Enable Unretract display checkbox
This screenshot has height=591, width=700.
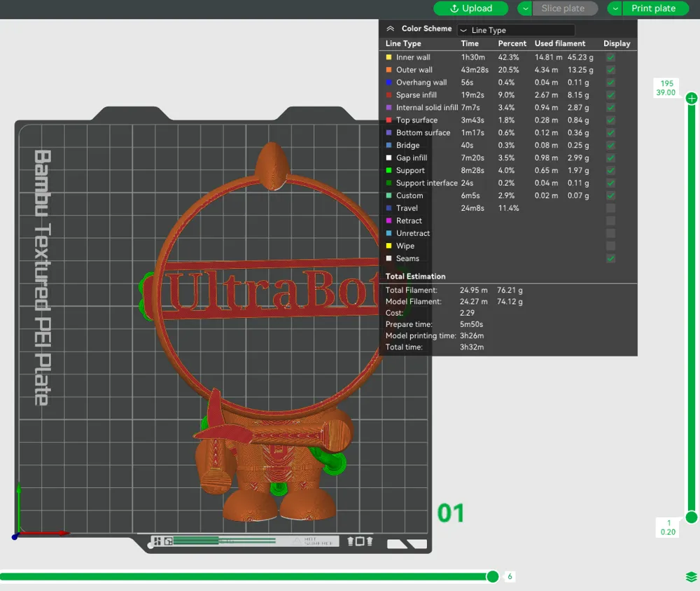click(x=610, y=233)
